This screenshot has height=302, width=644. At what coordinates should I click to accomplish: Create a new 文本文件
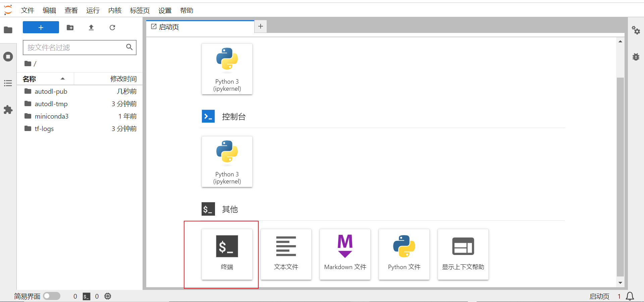[286, 254]
